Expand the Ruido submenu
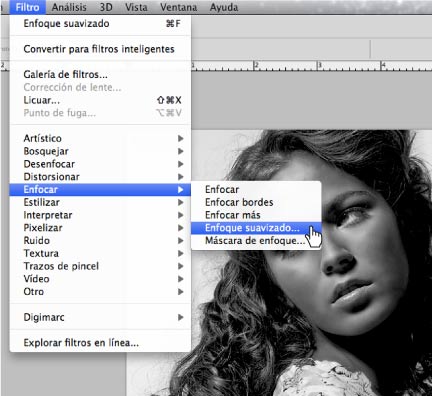Image resolution: width=432 pixels, height=396 pixels. click(x=100, y=240)
